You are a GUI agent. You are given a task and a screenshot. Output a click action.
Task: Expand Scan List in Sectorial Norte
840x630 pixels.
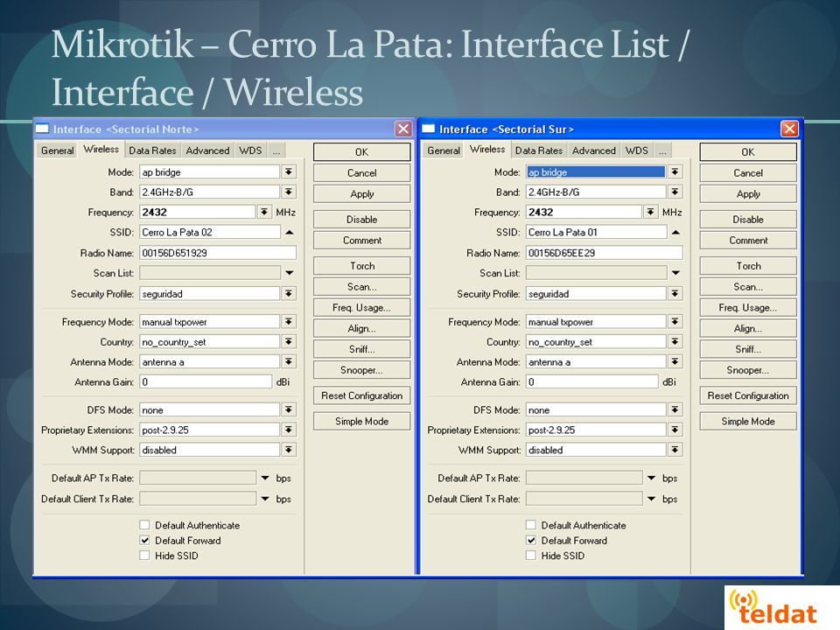[x=290, y=273]
